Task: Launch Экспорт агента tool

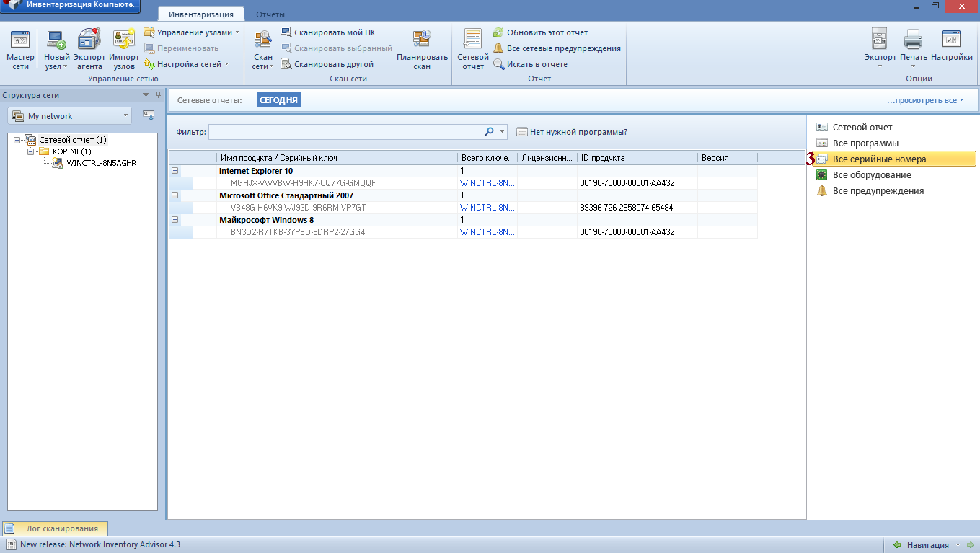Action: (x=89, y=50)
